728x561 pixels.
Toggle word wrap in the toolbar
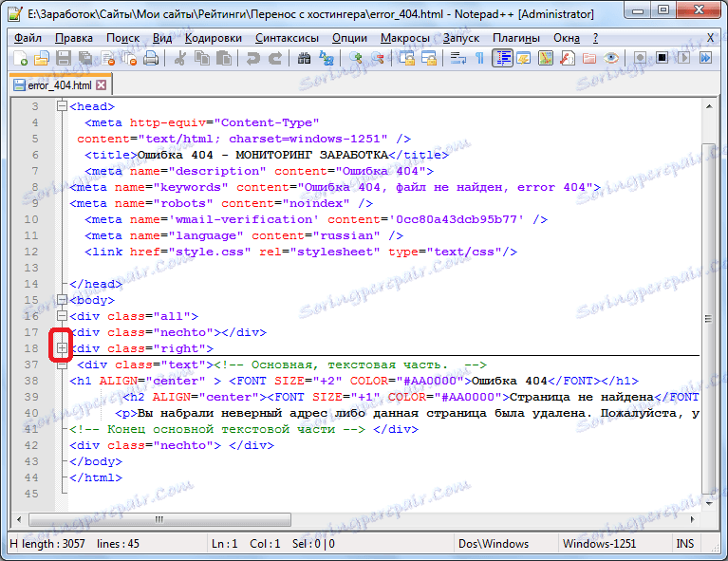457,59
